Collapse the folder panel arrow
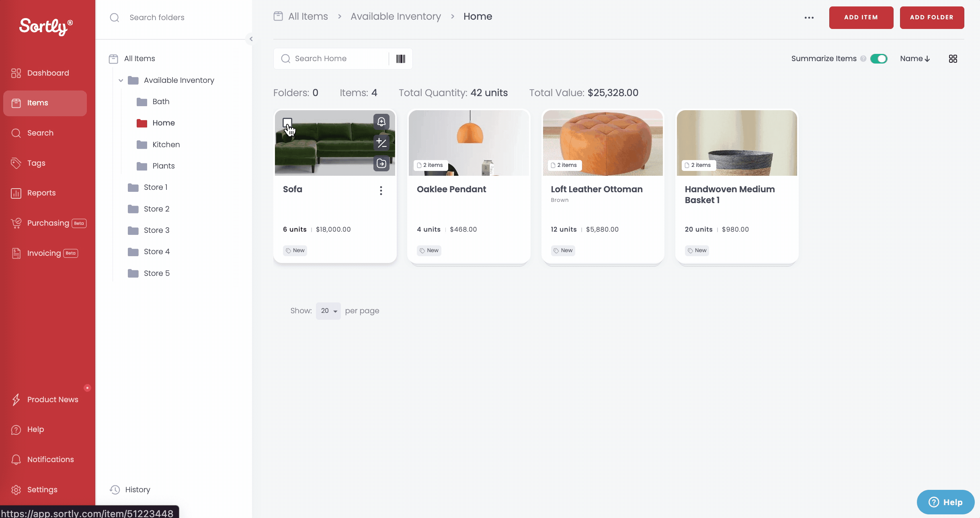 point(251,39)
